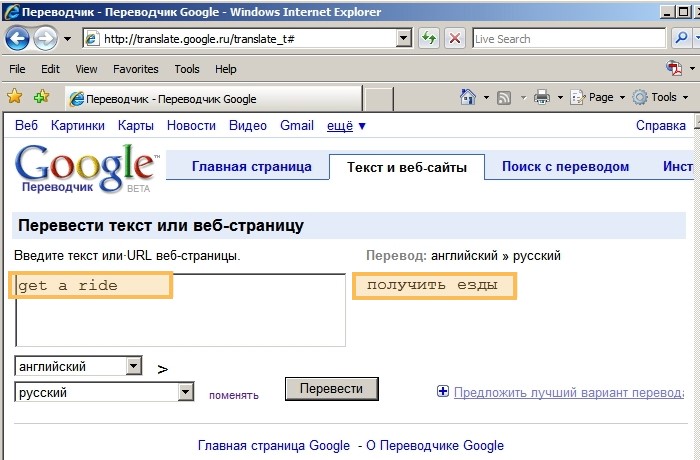Image resolution: width=700 pixels, height=460 pixels.
Task: Open the русский target language dropdown
Action: (104, 392)
